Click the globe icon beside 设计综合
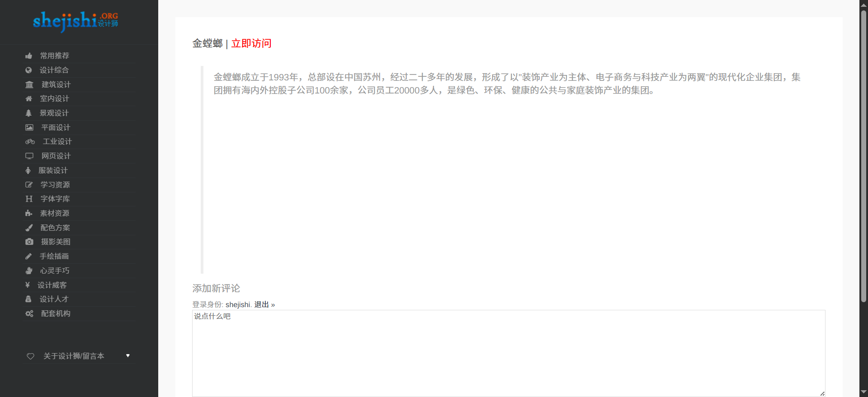868x397 pixels. click(x=28, y=70)
